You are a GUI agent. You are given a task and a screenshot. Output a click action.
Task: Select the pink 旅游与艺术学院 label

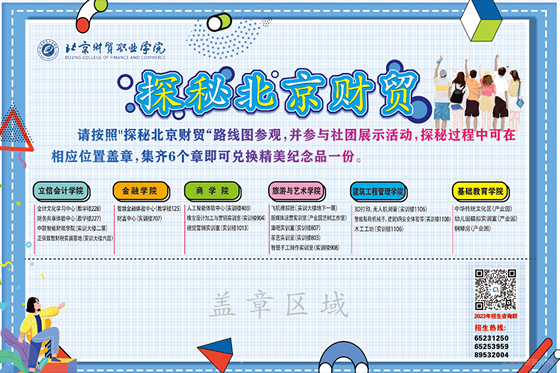point(296,191)
